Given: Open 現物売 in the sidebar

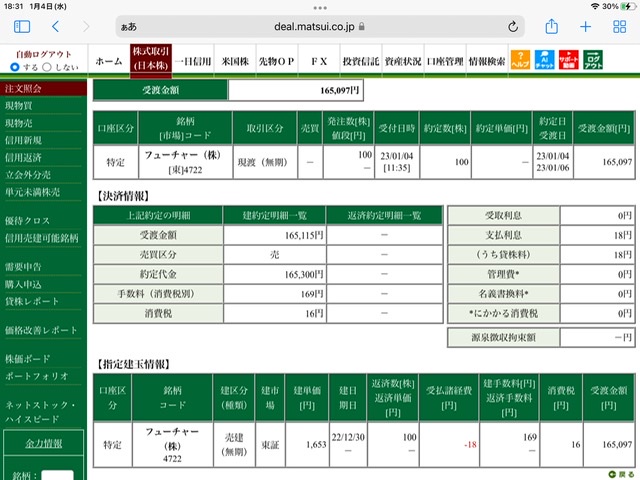Looking at the screenshot, I should 19,123.
